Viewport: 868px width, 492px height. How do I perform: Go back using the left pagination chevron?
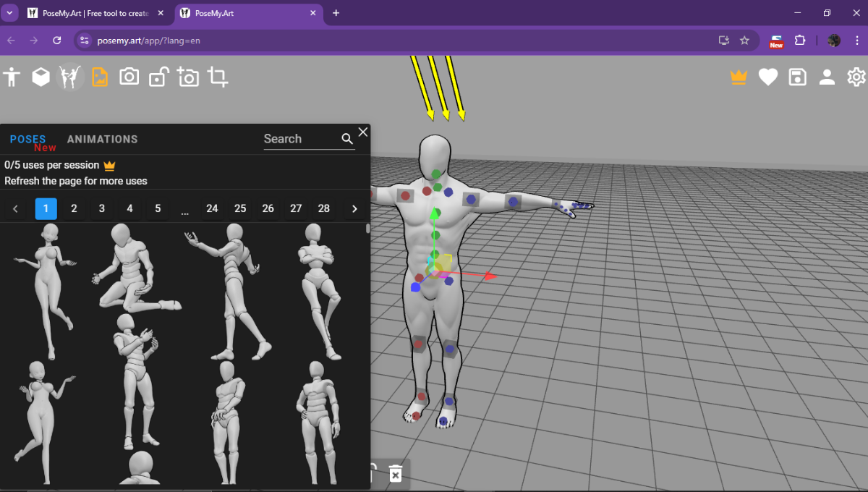point(15,208)
